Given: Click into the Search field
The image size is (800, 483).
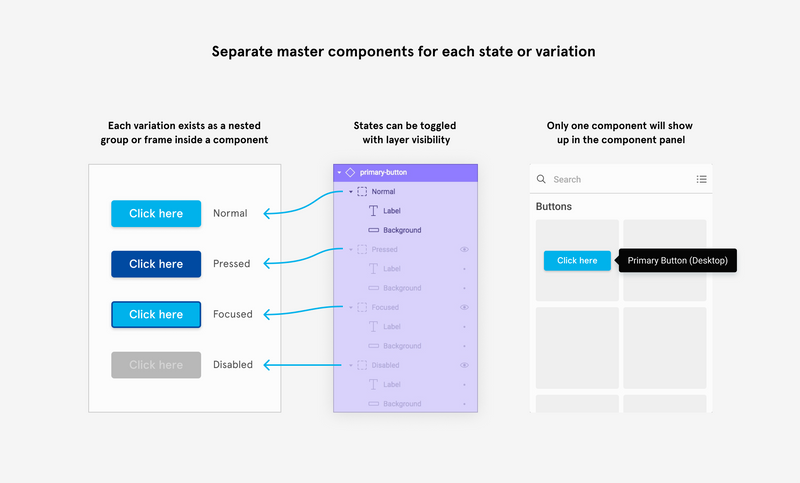Looking at the screenshot, I should click(x=621, y=179).
